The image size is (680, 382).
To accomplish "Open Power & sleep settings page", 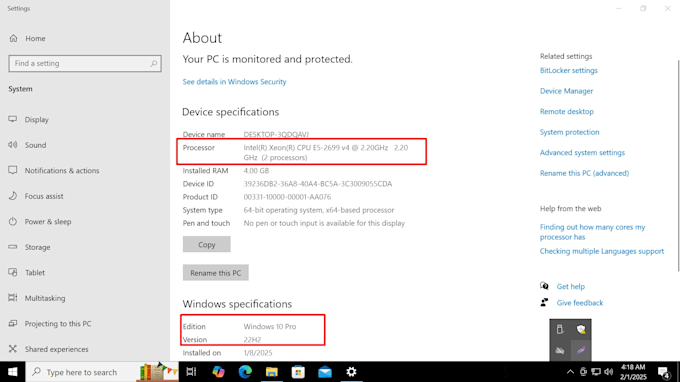I will 48,222.
